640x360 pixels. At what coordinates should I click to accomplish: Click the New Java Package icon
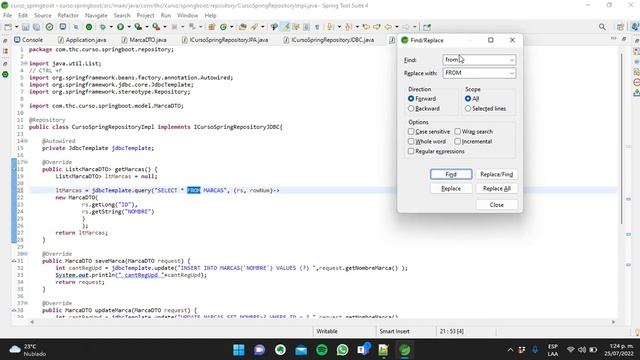[211, 27]
